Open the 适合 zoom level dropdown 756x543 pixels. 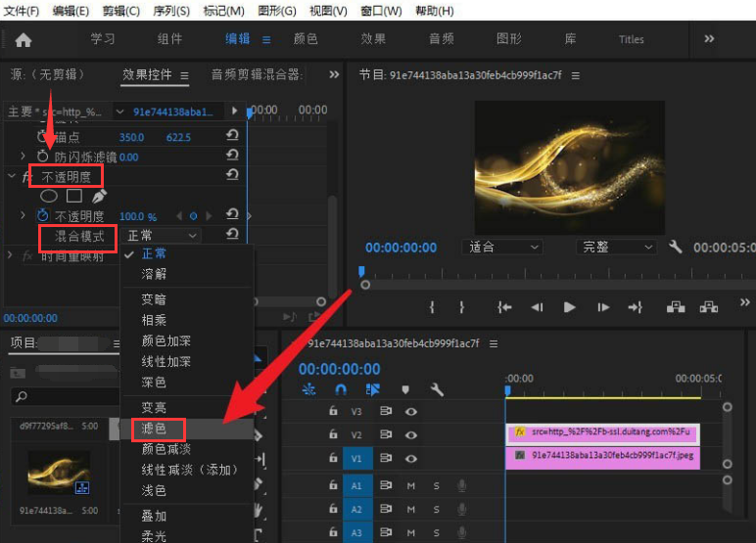503,248
